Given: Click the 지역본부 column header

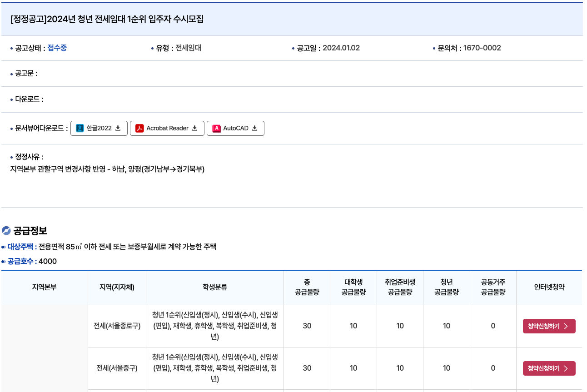Looking at the screenshot, I should click(45, 287).
